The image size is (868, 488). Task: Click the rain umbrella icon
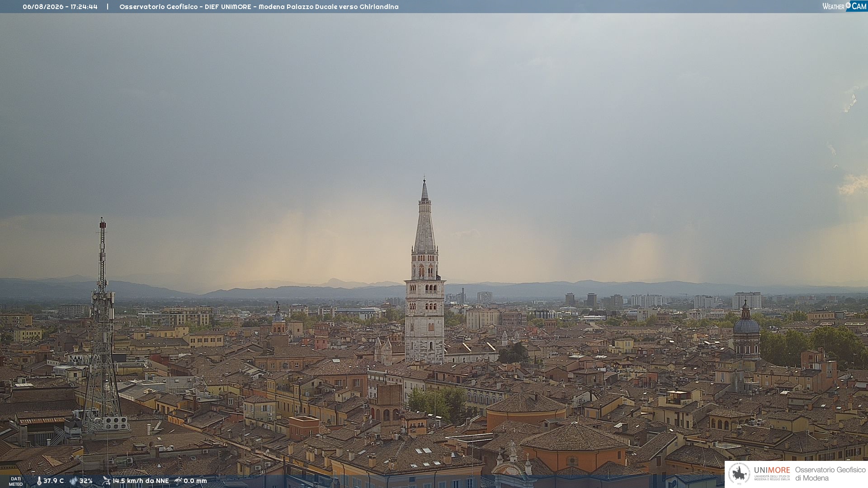click(x=178, y=481)
